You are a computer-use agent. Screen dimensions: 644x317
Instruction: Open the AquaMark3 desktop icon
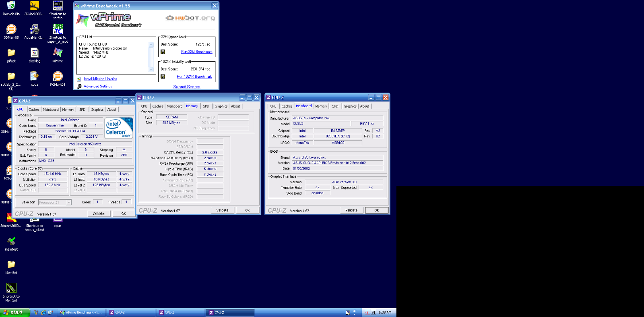coord(35,32)
